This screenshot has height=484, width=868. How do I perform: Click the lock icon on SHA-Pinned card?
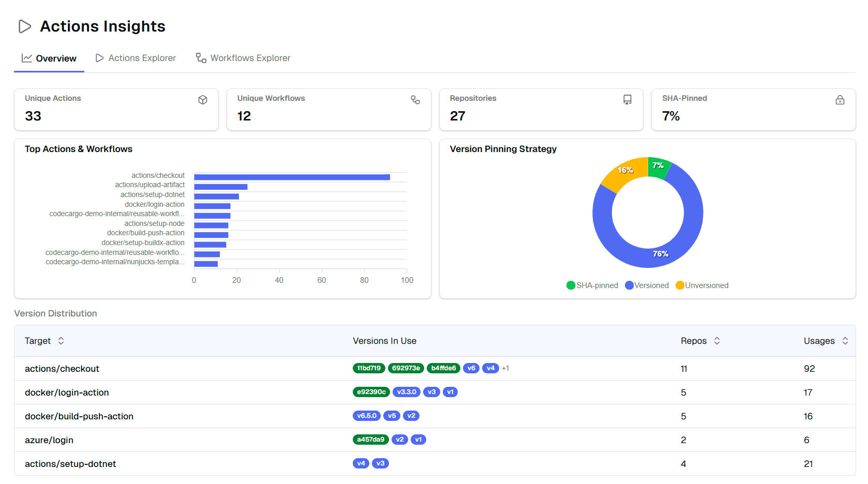coord(840,100)
